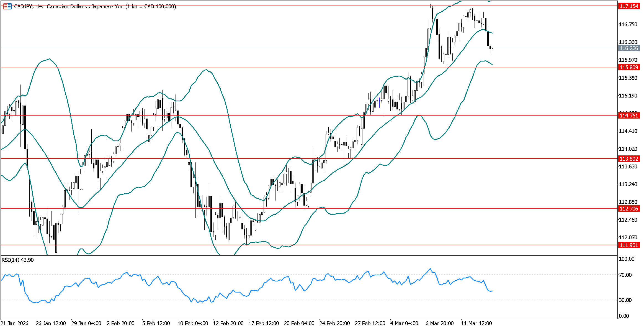The width and height of the screenshot is (644, 328).
Task: Click the 27 Feb 12:00 time axis label
Action: [370, 323]
